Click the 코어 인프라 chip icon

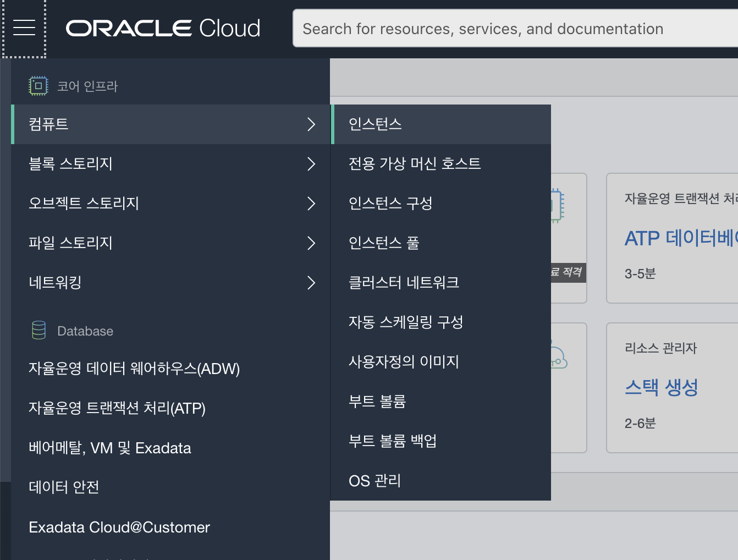coord(38,86)
